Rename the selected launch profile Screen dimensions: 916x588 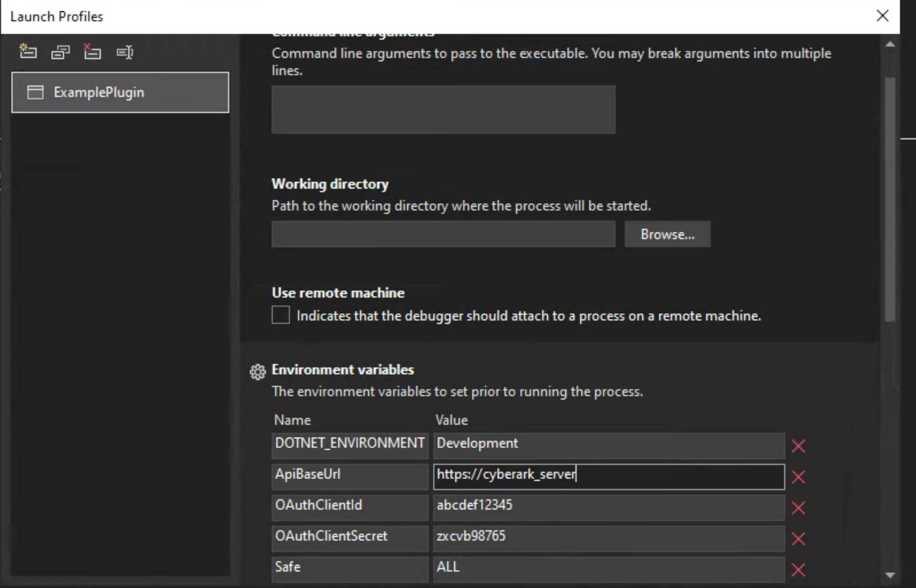(x=125, y=52)
